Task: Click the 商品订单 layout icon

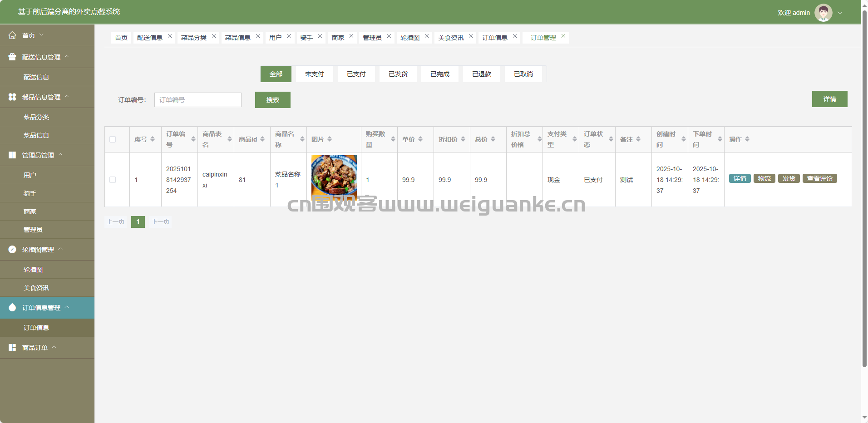Action: pyautogui.click(x=12, y=348)
